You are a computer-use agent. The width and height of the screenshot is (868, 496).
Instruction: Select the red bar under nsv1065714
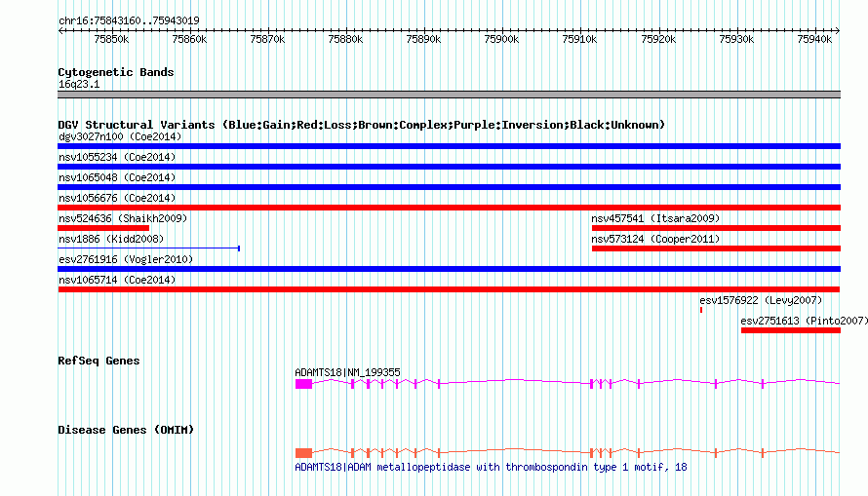pos(449,289)
